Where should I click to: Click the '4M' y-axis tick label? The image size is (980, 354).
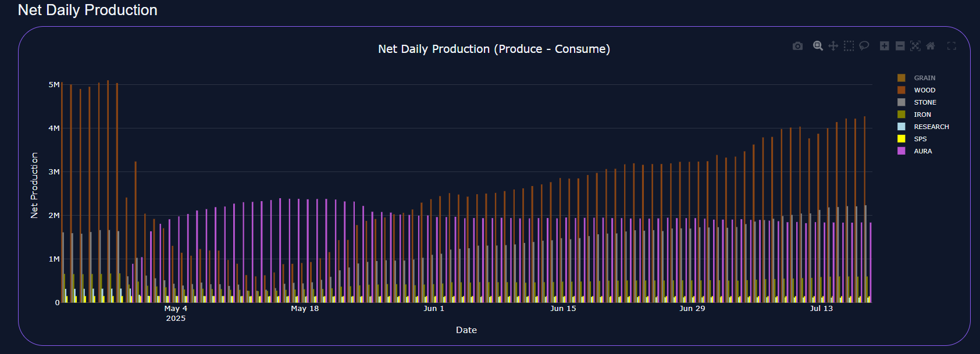tap(54, 128)
